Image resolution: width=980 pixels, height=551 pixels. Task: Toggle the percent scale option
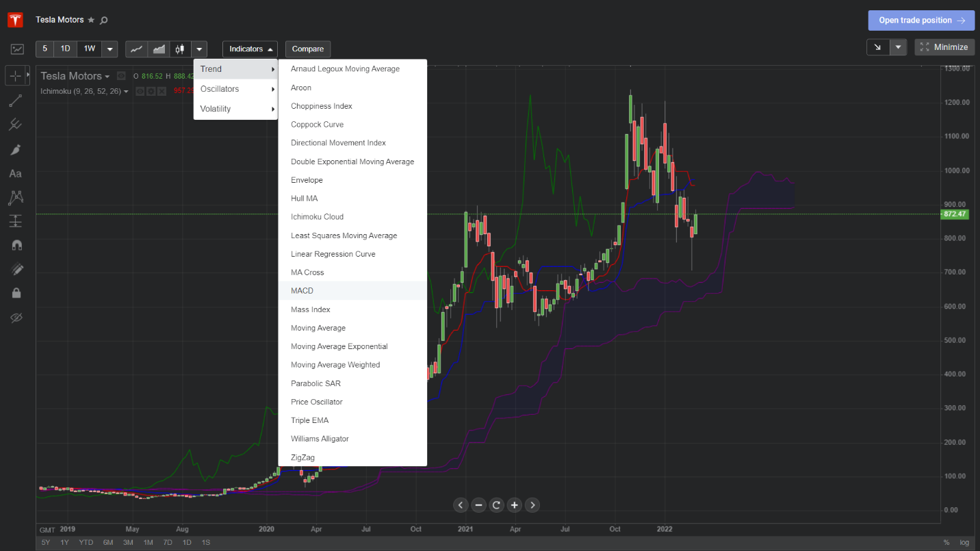(x=946, y=542)
